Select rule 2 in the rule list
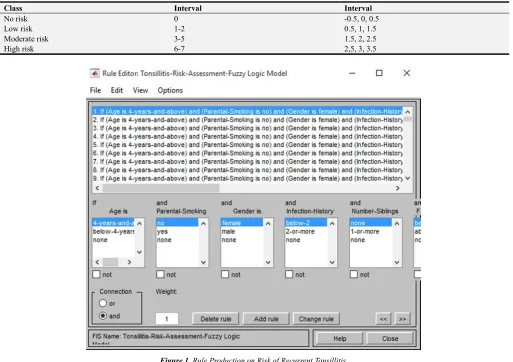The height and width of the screenshot is (362, 513). tap(248, 120)
